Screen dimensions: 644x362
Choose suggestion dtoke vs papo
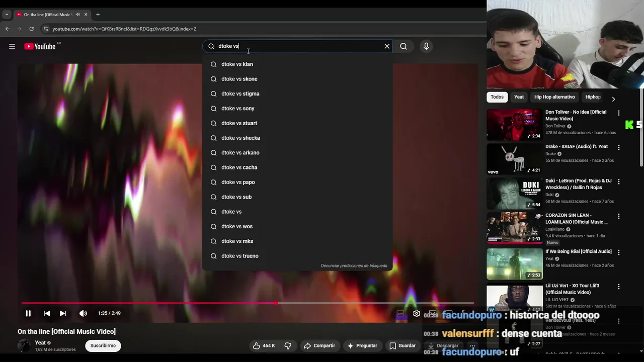click(297, 182)
